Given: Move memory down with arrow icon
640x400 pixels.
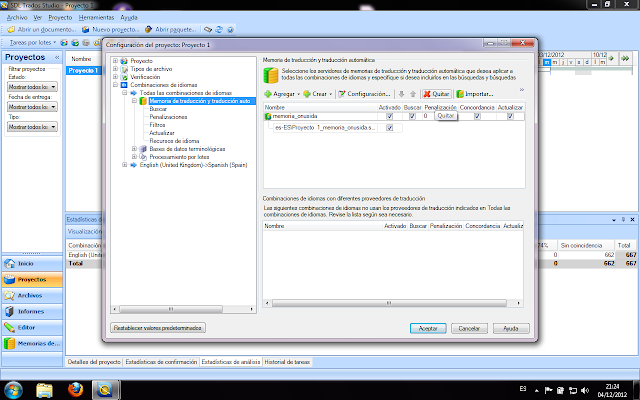Looking at the screenshot, I should [x=402, y=94].
